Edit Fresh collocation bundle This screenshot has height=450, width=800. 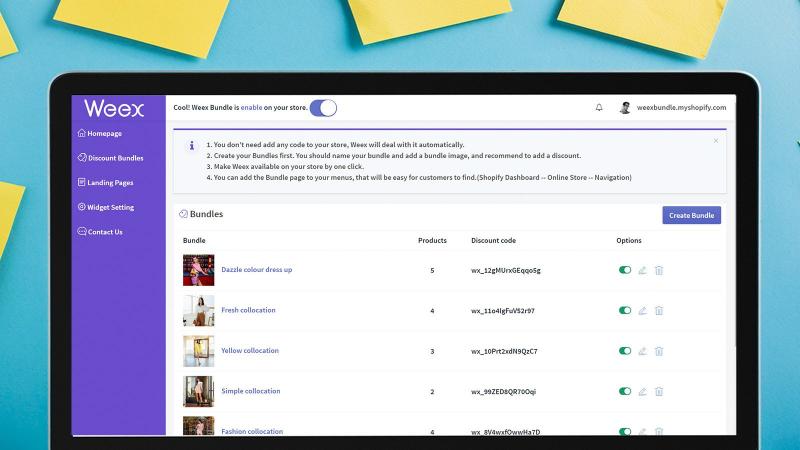pos(642,311)
